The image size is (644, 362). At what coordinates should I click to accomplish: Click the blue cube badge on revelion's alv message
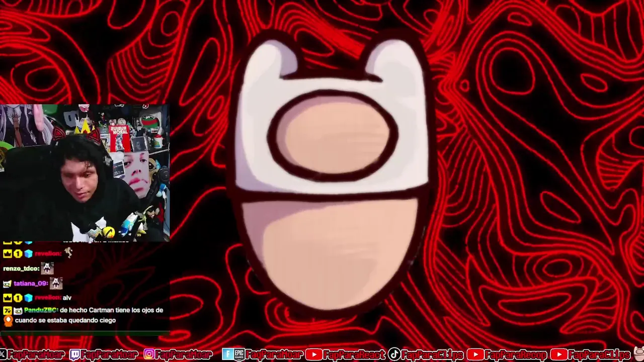click(x=28, y=298)
